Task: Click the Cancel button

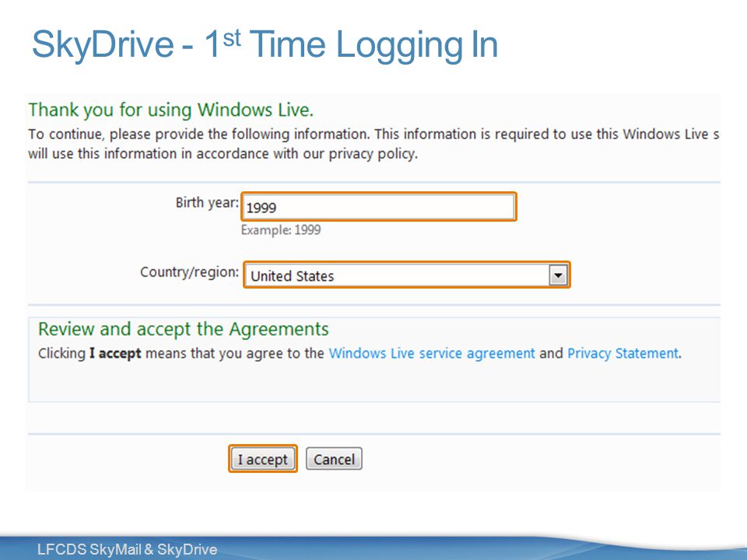Action: click(334, 459)
